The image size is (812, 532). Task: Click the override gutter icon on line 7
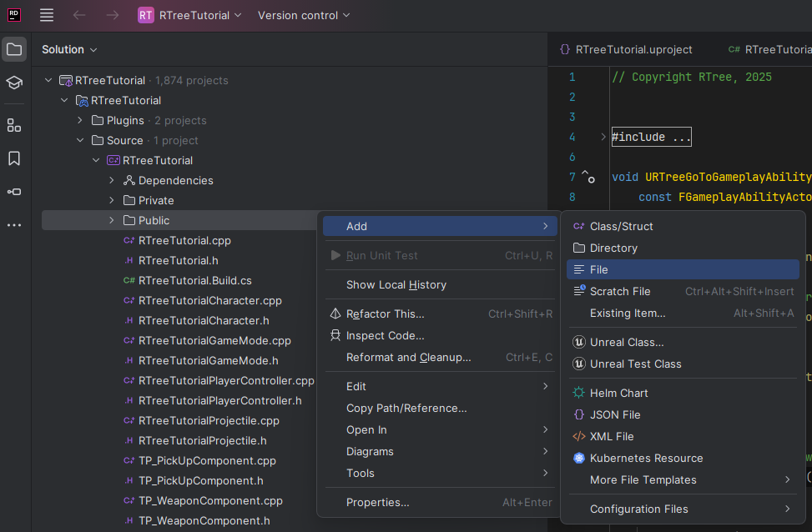[x=588, y=177]
